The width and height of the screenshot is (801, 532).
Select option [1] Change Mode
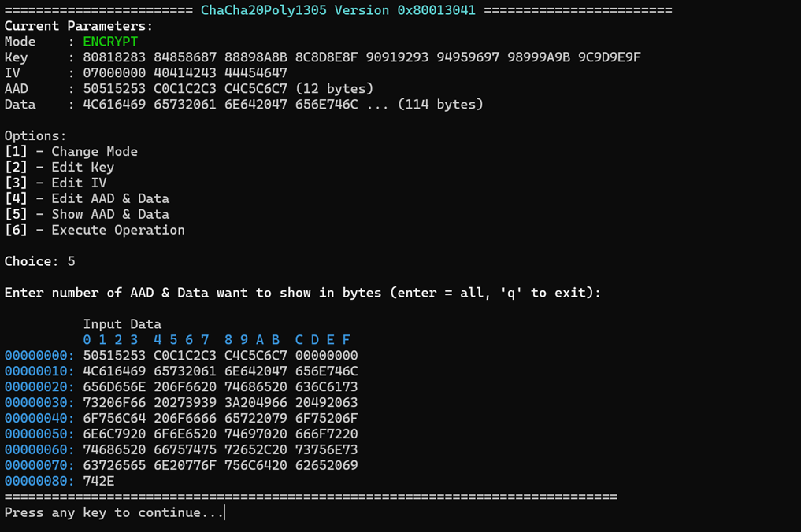point(71,151)
